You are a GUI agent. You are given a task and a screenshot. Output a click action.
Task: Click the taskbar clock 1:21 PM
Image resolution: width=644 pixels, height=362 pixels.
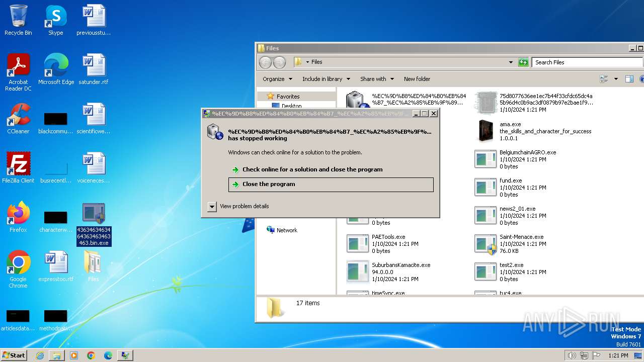tap(618, 355)
